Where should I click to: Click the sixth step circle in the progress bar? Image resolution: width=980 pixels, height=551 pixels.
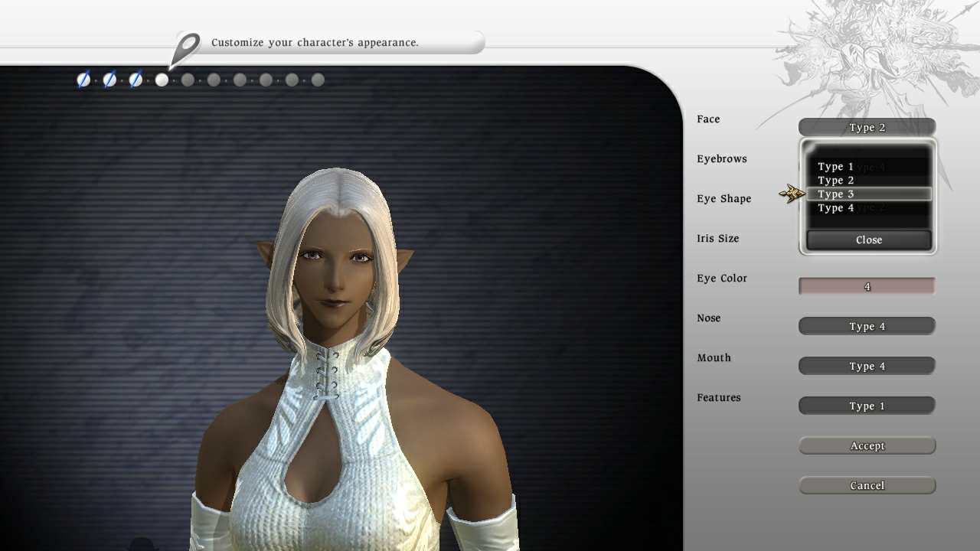click(214, 80)
